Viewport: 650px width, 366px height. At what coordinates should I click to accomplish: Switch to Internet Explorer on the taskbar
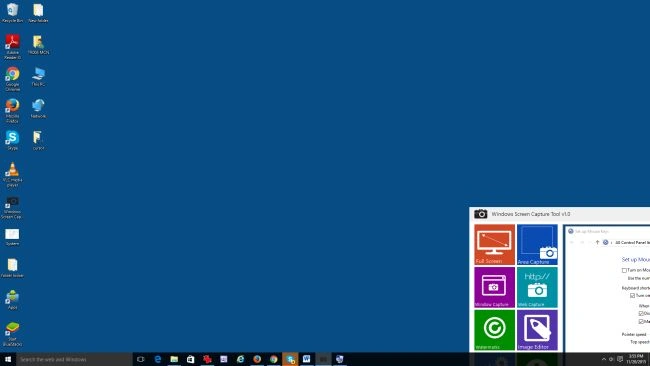[240, 359]
